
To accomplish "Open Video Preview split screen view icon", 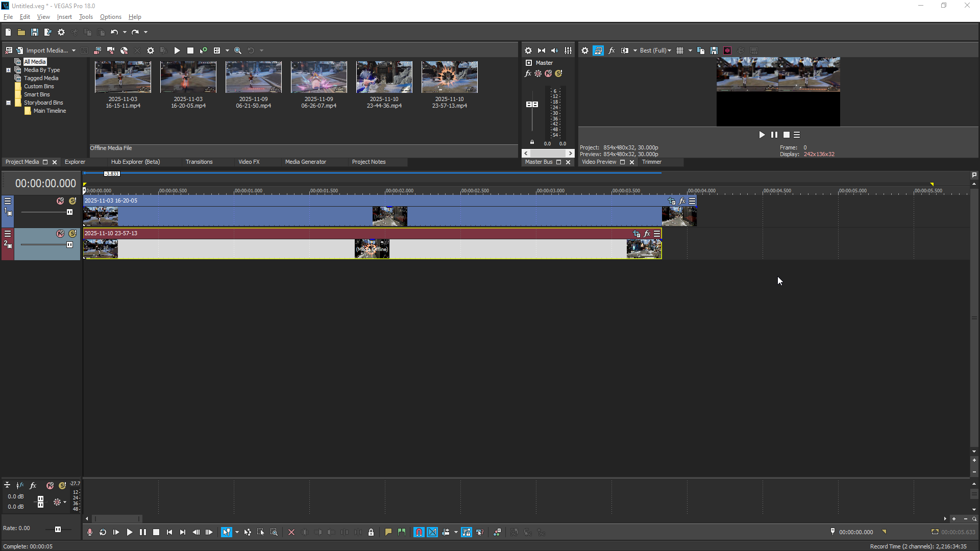I will (624, 51).
